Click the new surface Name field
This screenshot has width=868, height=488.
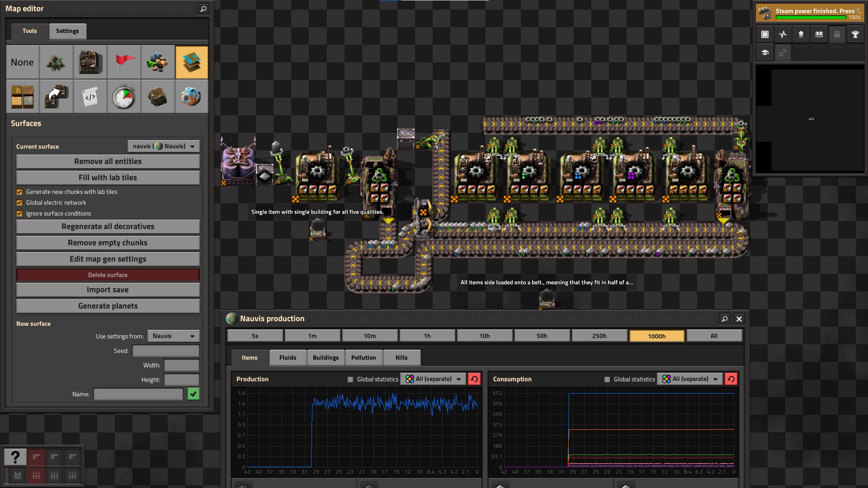click(x=138, y=394)
